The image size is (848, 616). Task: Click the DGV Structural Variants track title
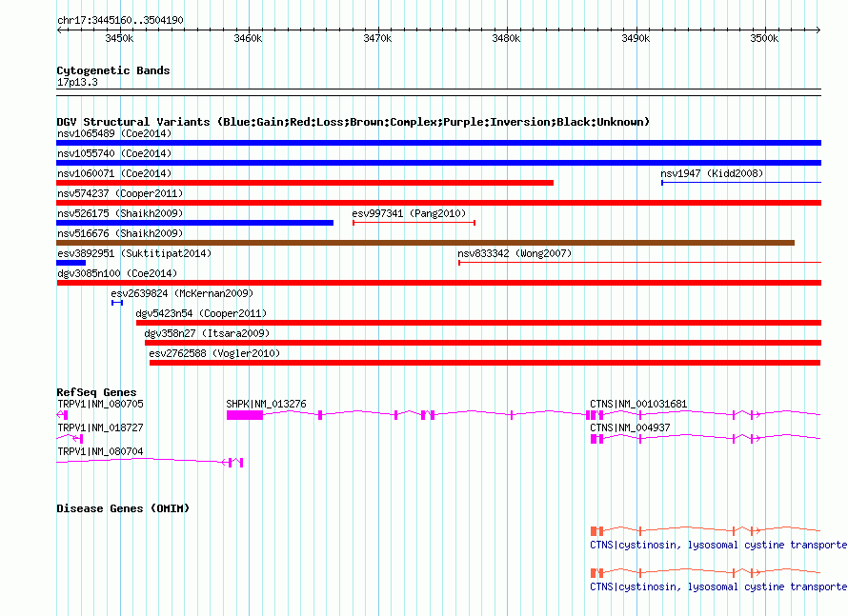[353, 122]
